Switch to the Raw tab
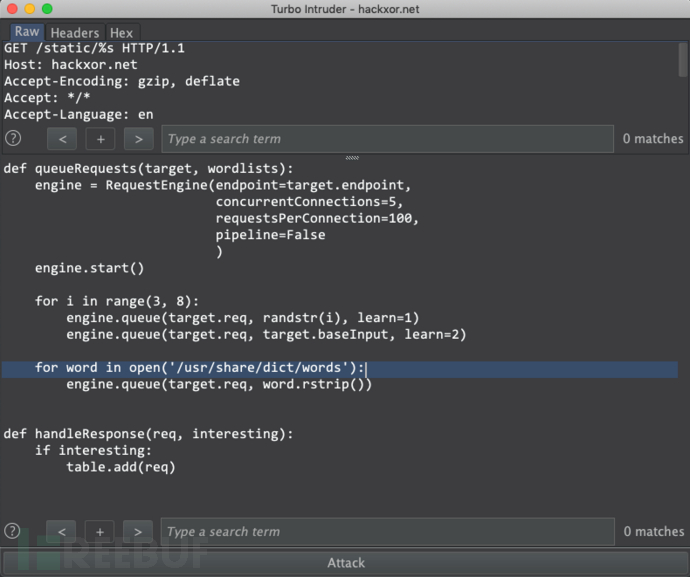 coord(27,32)
